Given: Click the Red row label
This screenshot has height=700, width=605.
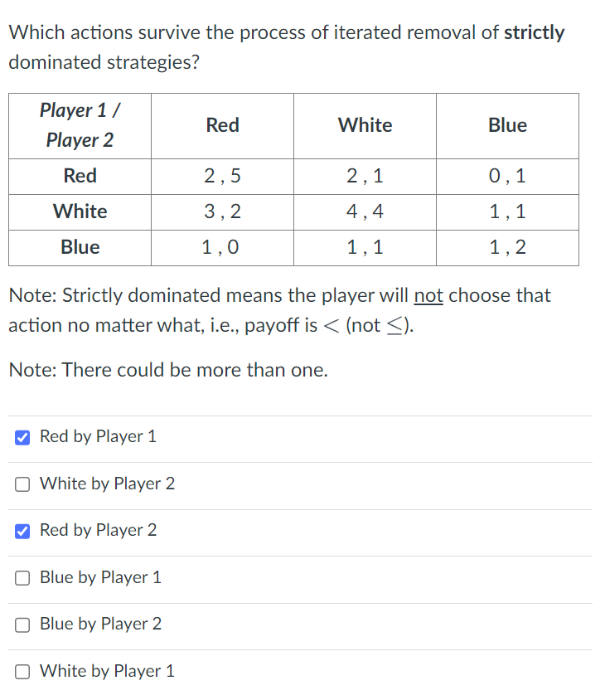Looking at the screenshot, I should click(79, 176).
